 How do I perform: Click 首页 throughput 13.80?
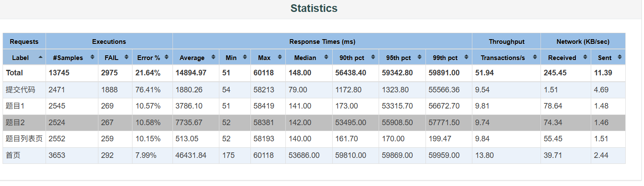point(484,155)
